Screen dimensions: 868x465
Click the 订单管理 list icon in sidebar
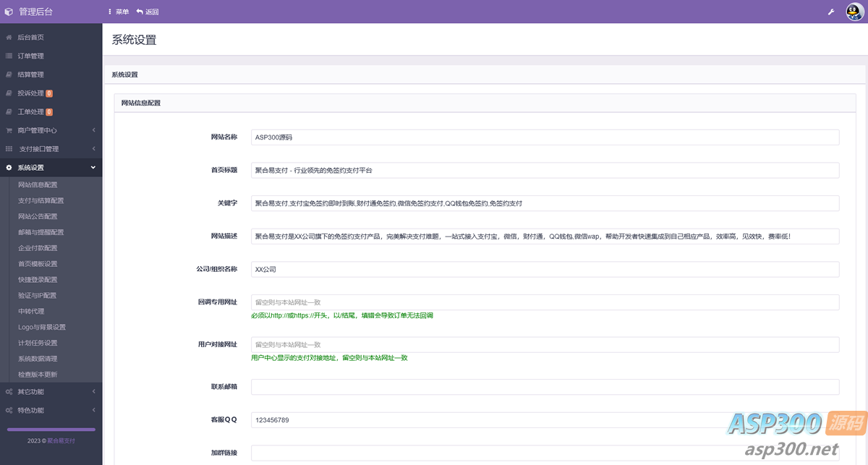pyautogui.click(x=9, y=56)
